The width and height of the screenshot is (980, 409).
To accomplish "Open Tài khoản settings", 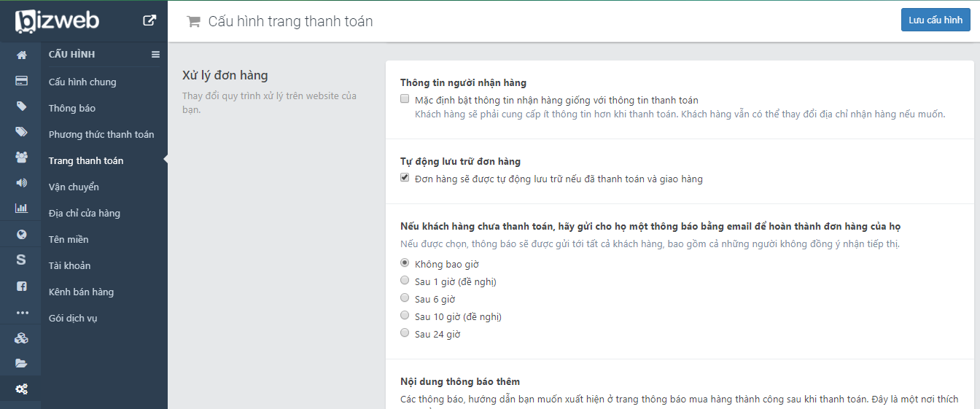I will (69, 265).
